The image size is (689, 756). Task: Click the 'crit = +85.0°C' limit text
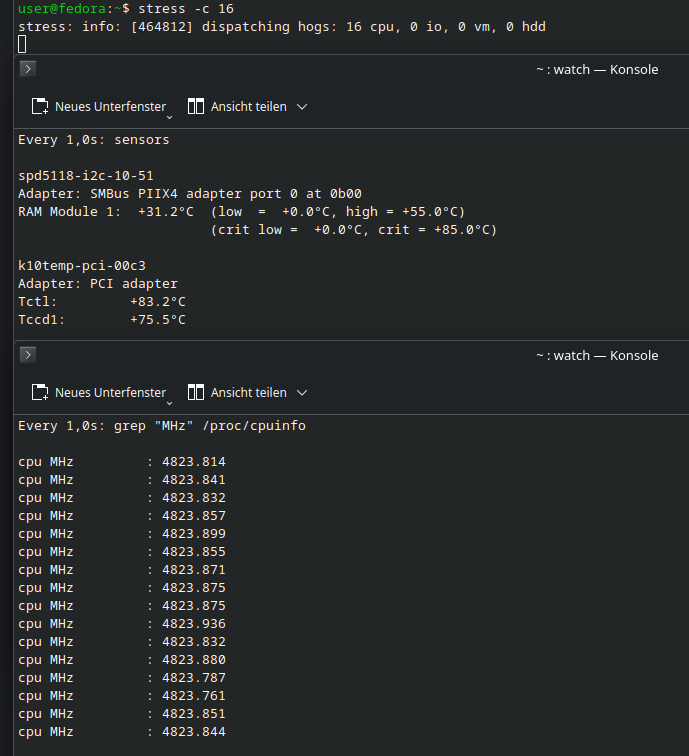click(x=437, y=230)
